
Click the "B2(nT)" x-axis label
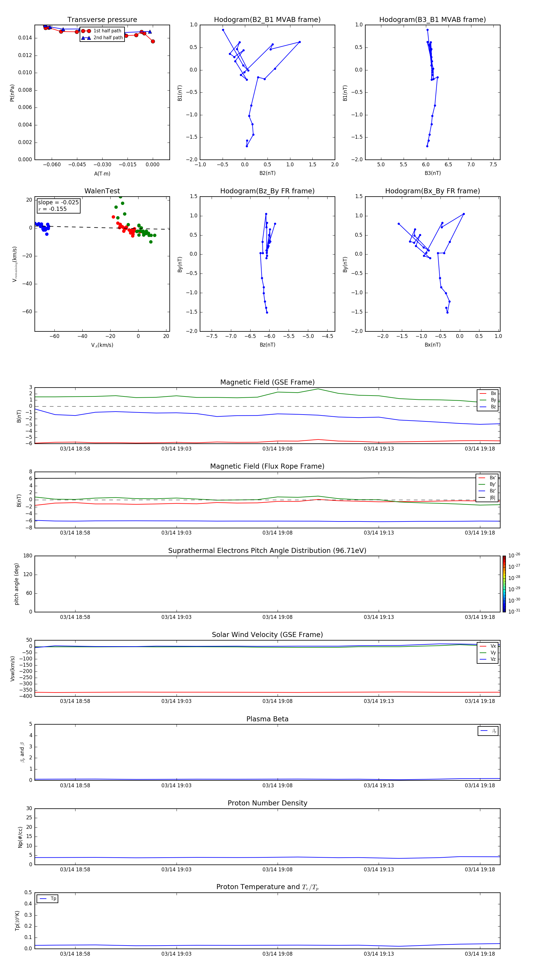267,173
